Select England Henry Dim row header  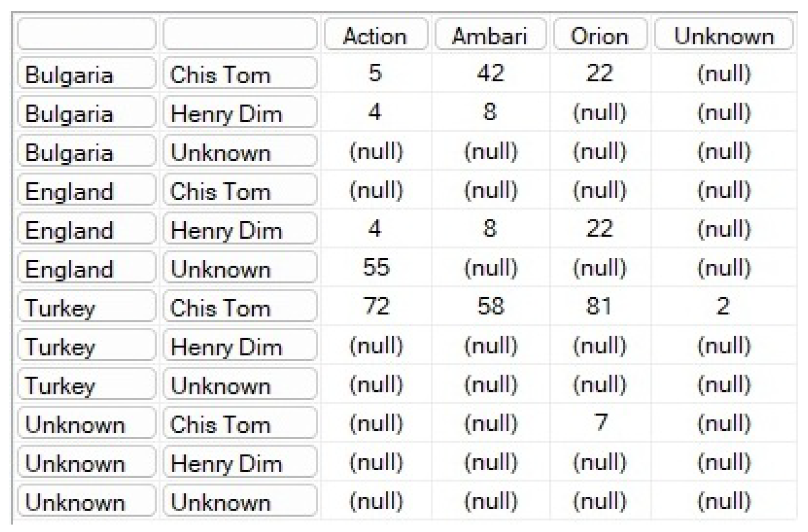240,229
